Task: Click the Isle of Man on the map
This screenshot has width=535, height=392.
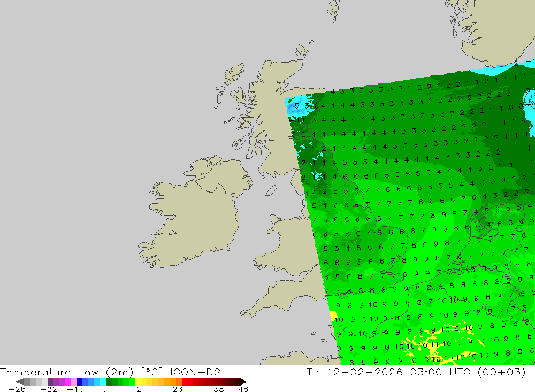Action: pos(271,191)
